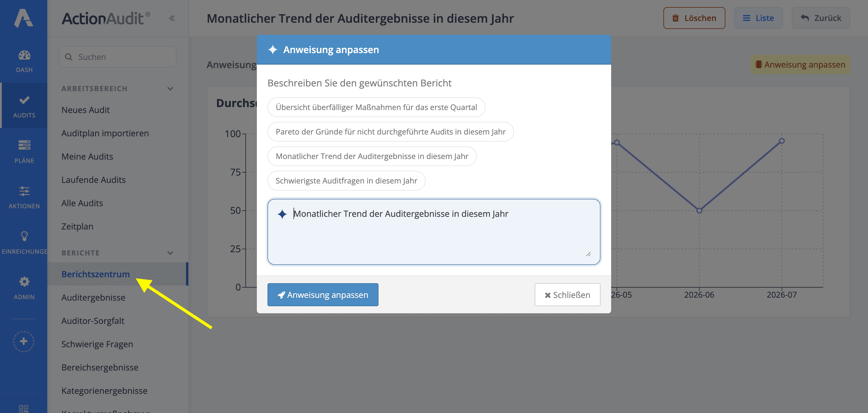Open Schwierige Fragen report link

point(97,344)
